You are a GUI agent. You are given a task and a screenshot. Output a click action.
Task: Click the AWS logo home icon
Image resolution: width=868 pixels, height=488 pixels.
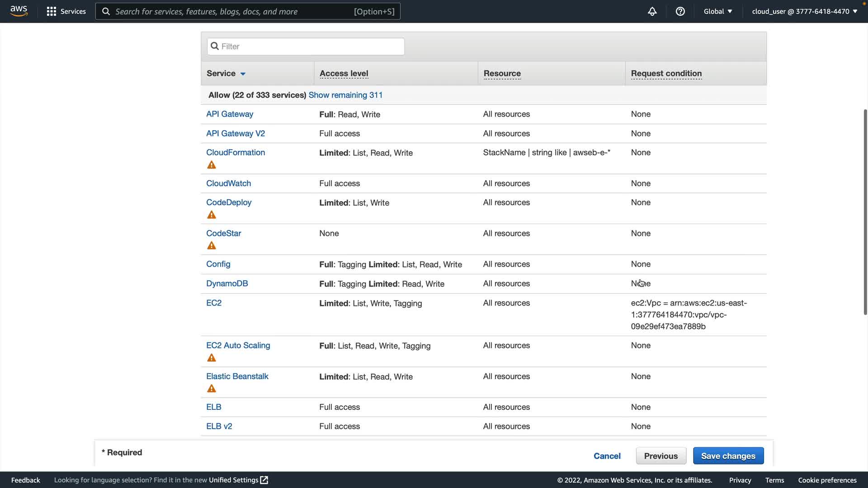pyautogui.click(x=19, y=11)
